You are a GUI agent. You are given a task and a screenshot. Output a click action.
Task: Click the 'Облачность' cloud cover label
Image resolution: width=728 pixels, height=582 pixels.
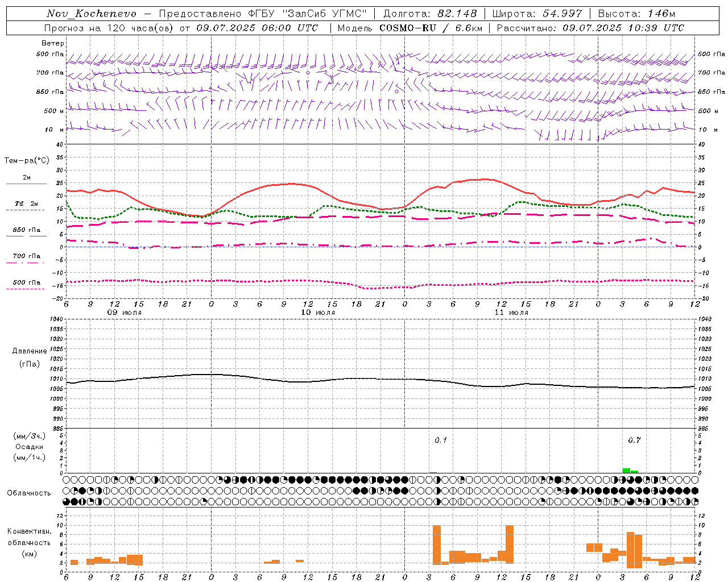tap(29, 493)
